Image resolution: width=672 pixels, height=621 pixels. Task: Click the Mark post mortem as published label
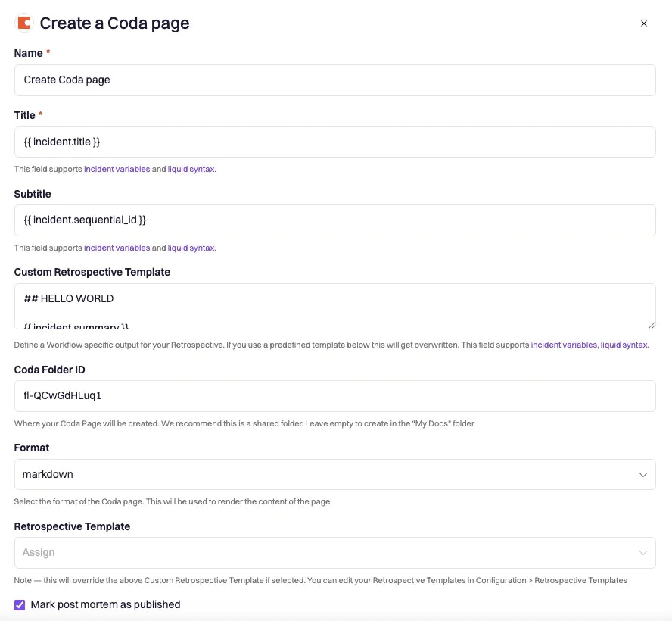coord(105,604)
